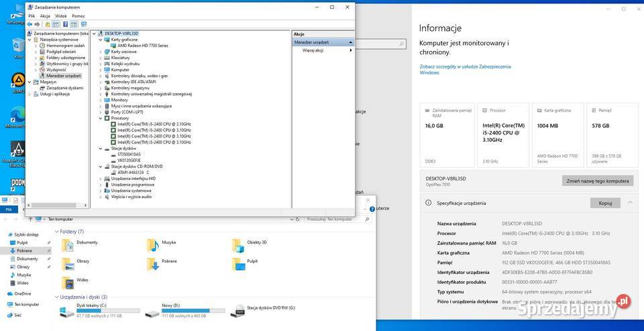Image resolution: width=644 pixels, height=331 pixels.
Task: Click the Kopiuj button
Action: pos(604,203)
